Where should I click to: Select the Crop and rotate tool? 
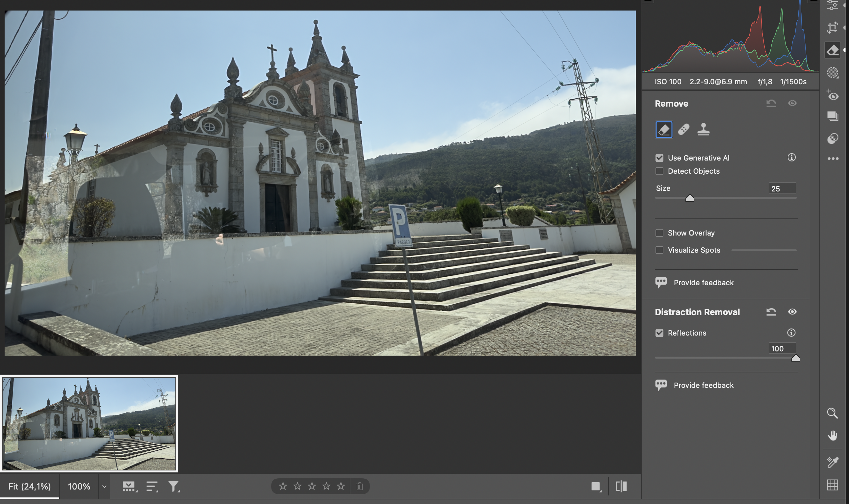click(x=832, y=28)
